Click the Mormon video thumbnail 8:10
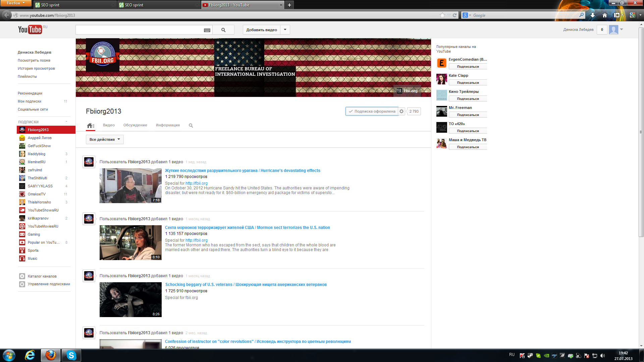 [130, 243]
